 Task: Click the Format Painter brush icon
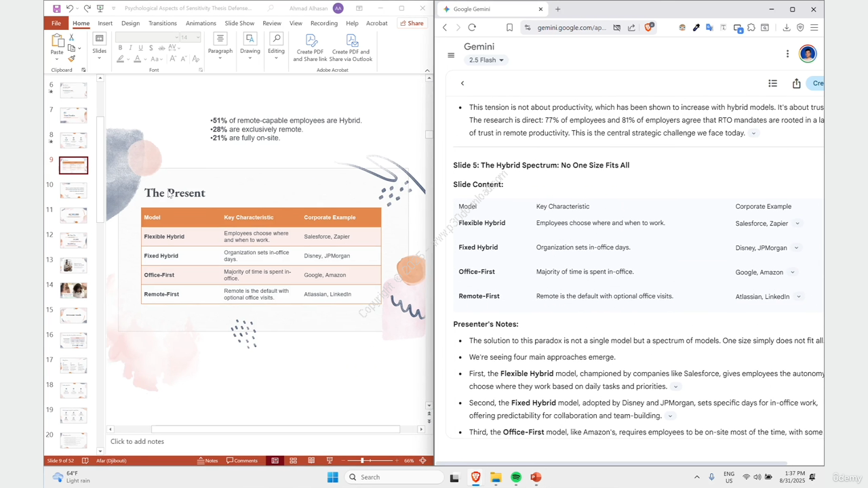coord(71,59)
